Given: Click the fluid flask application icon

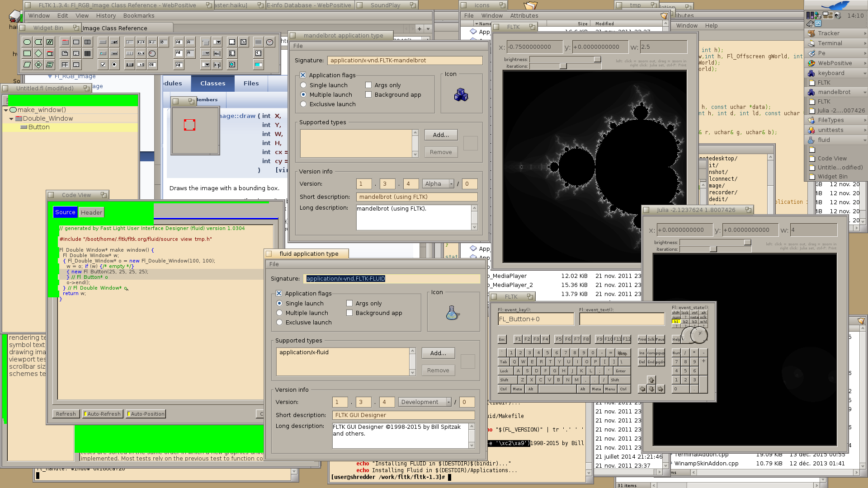Looking at the screenshot, I should 452,313.
